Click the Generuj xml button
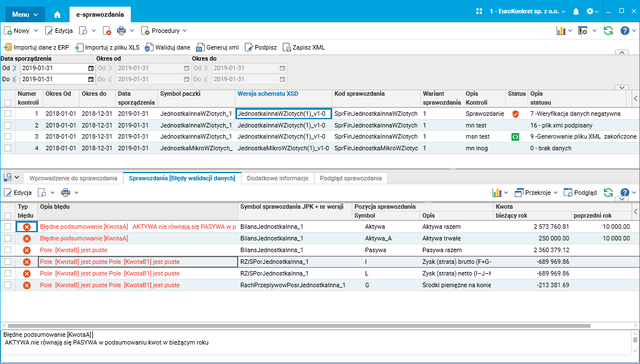This screenshot has width=640, height=364. pyautogui.click(x=217, y=47)
